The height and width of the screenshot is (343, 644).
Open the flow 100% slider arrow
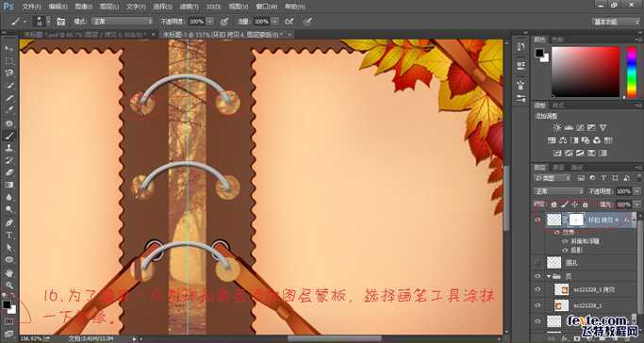[274, 22]
